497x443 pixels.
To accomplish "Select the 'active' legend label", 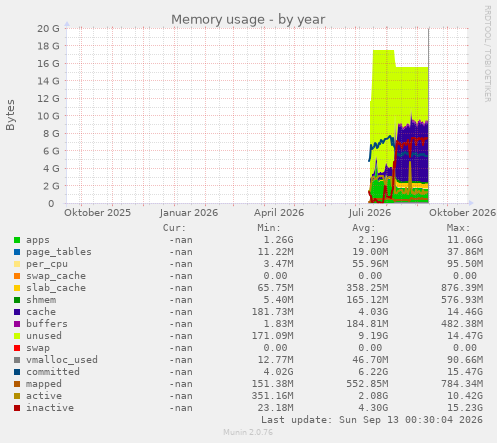I will pos(44,396).
